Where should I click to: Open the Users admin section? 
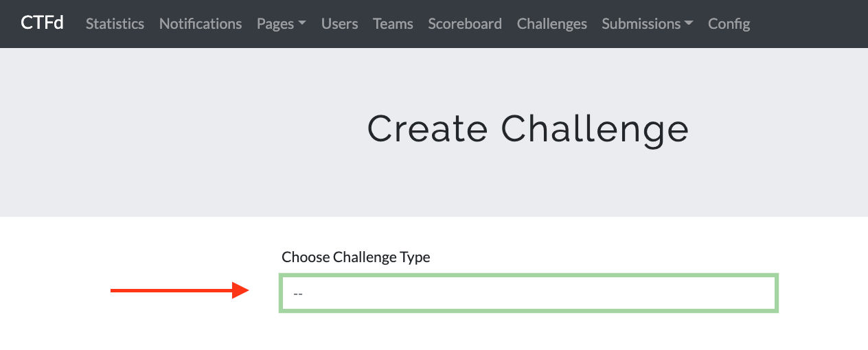(339, 23)
